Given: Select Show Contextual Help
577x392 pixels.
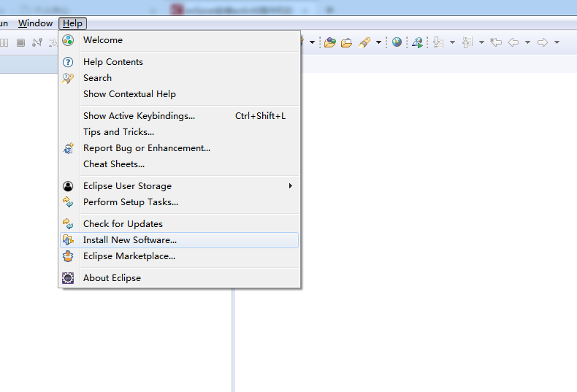Looking at the screenshot, I should coord(180,94).
